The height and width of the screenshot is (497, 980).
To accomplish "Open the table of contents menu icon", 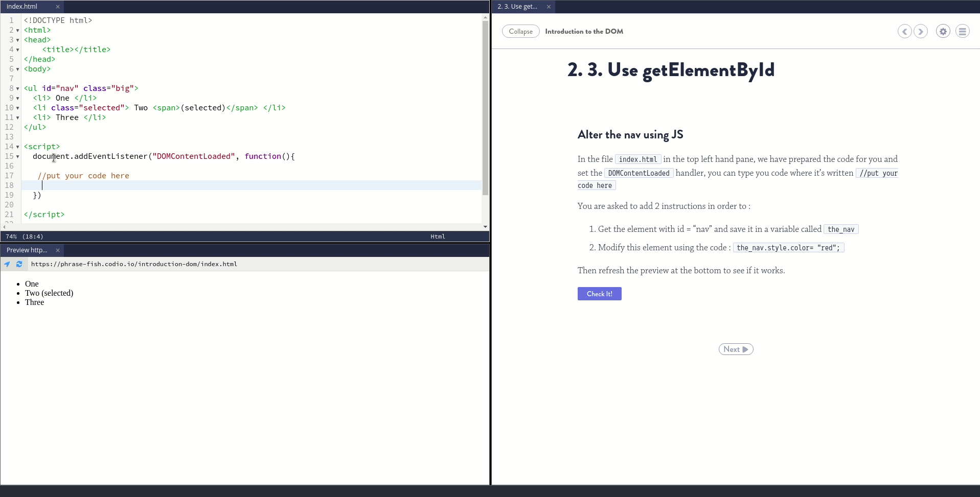I will (963, 32).
